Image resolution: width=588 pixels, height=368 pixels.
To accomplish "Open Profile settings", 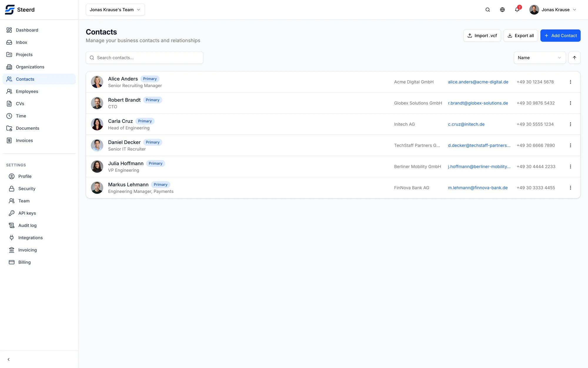I will click(40, 176).
